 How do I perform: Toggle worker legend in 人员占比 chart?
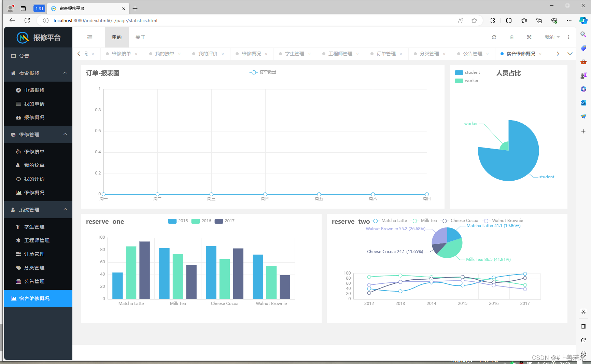point(467,81)
